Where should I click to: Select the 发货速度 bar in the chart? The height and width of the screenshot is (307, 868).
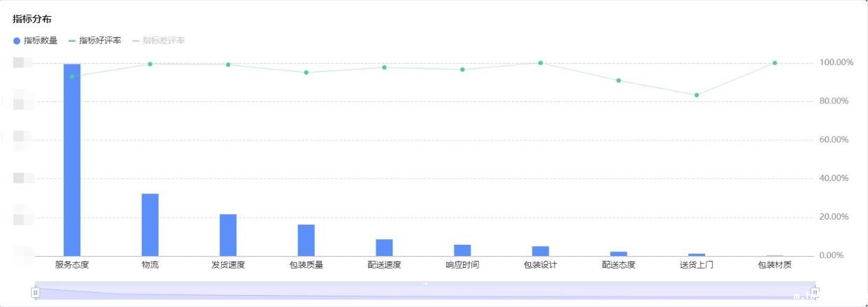pos(228,235)
